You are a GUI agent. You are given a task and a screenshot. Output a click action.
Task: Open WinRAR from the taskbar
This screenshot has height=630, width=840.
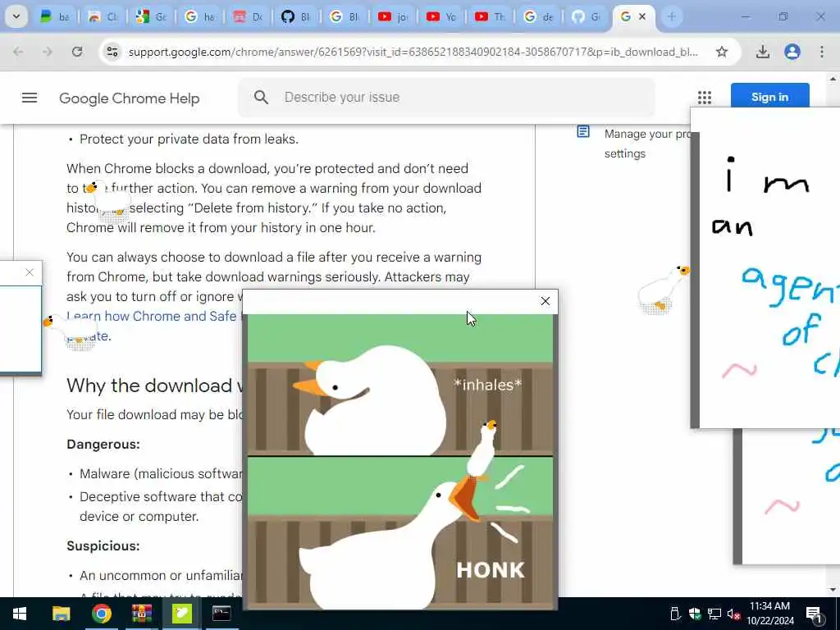pos(141,614)
